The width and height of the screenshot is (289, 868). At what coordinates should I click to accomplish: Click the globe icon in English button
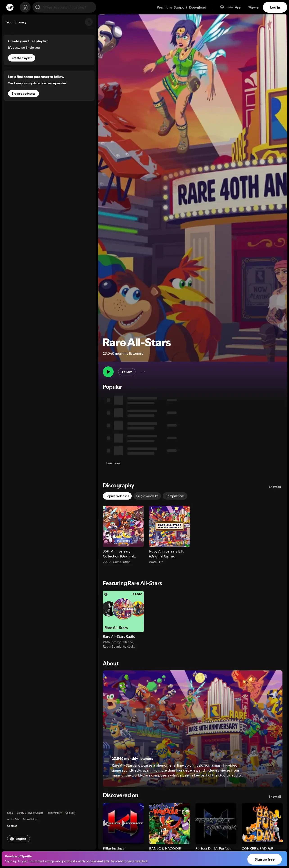point(12,839)
